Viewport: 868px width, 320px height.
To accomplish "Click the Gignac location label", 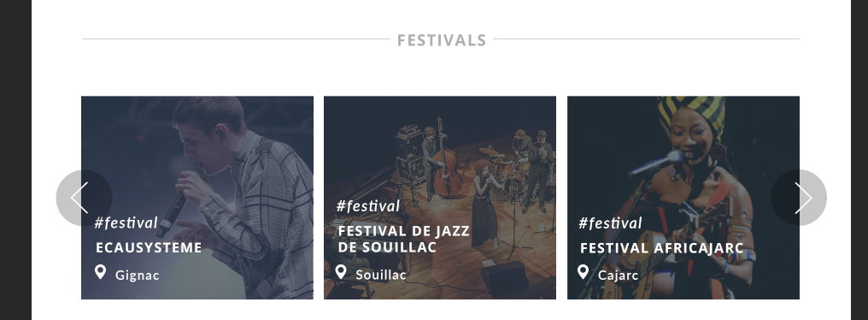I will (x=138, y=275).
